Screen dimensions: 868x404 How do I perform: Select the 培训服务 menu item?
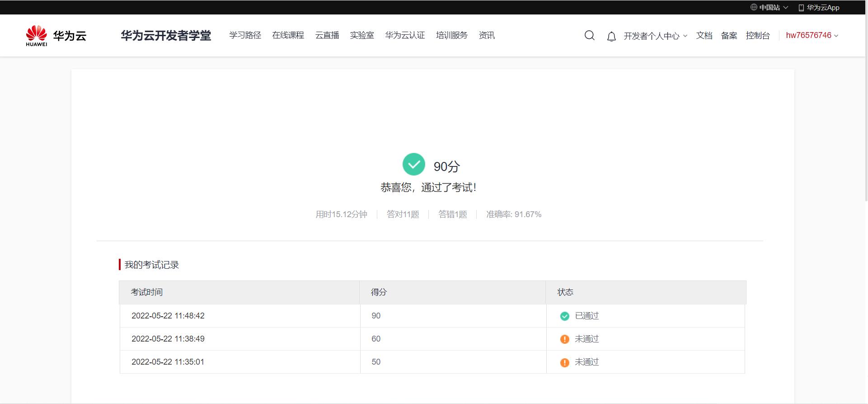pyautogui.click(x=452, y=35)
